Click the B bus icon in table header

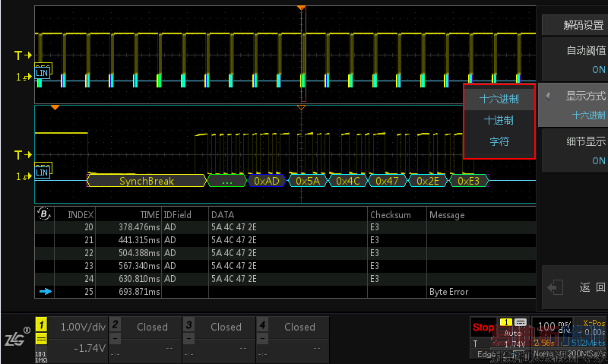click(x=44, y=214)
